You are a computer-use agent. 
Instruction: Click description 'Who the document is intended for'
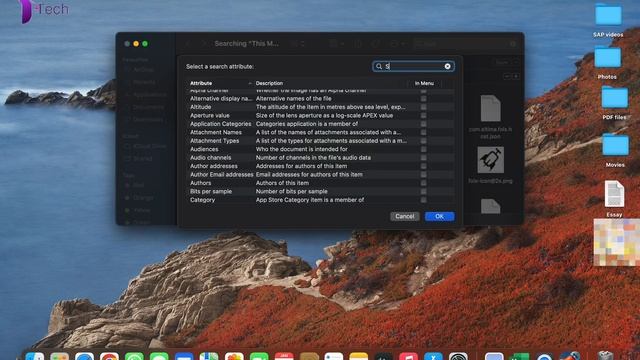click(302, 149)
